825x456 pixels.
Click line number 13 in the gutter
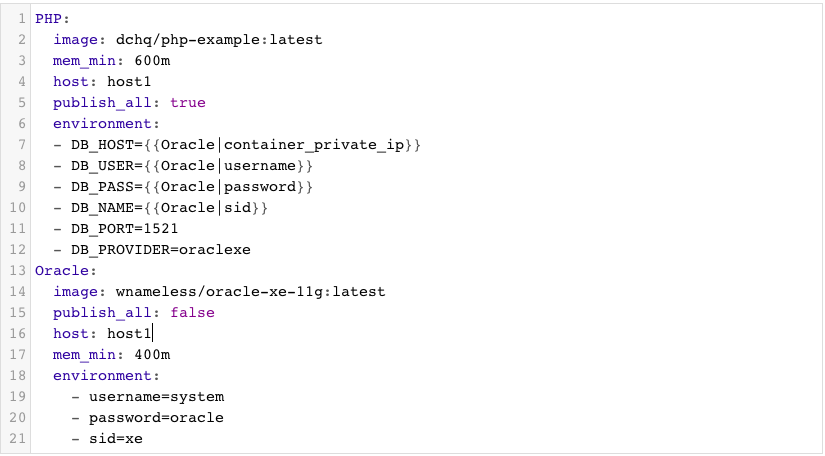tap(17, 271)
